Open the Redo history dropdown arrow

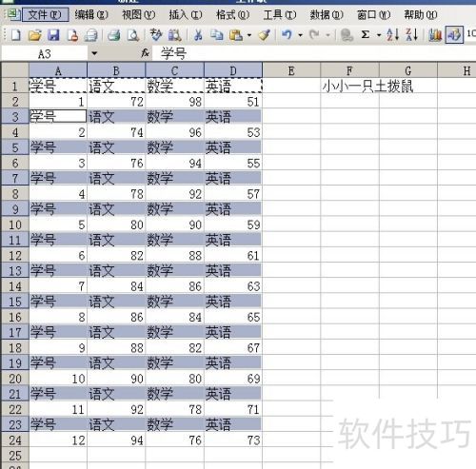[x=327, y=35]
